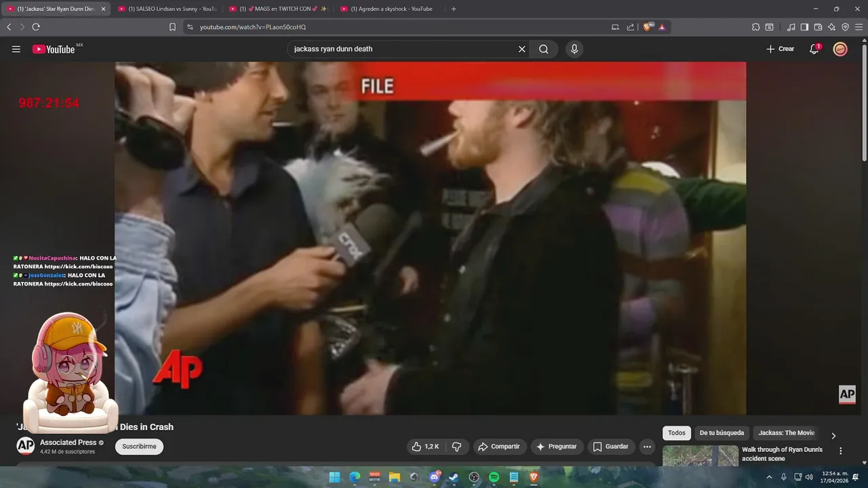This screenshot has height=488, width=868.
Task: Go back in browser history
Action: click(9, 27)
